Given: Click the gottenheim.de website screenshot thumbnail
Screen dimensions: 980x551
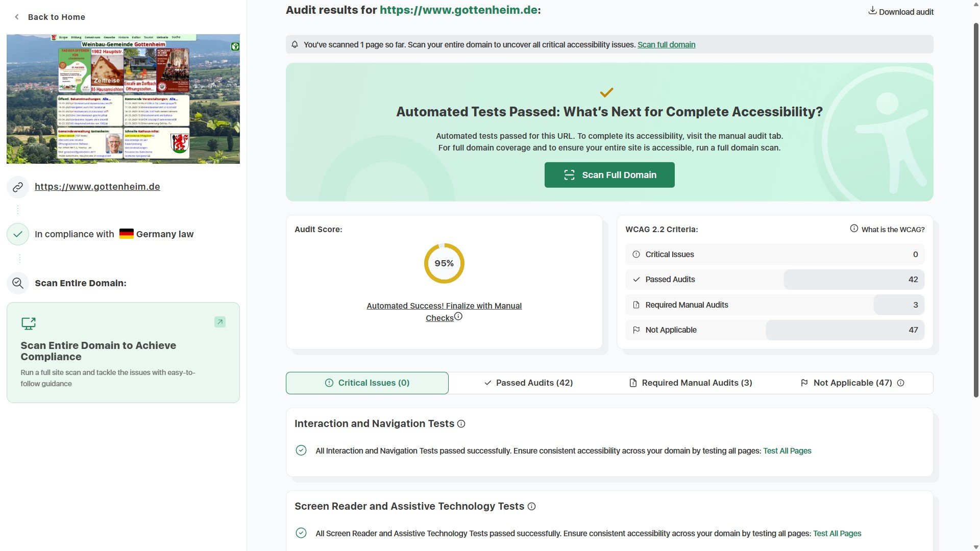Looking at the screenshot, I should point(123,99).
